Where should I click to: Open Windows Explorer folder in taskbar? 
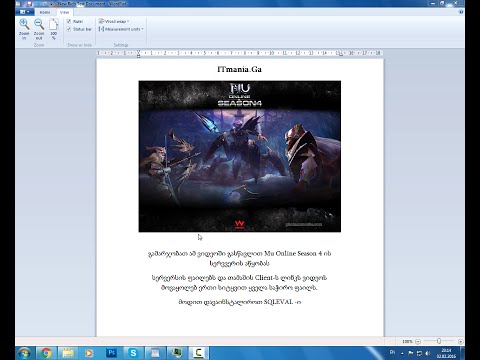coord(68,353)
